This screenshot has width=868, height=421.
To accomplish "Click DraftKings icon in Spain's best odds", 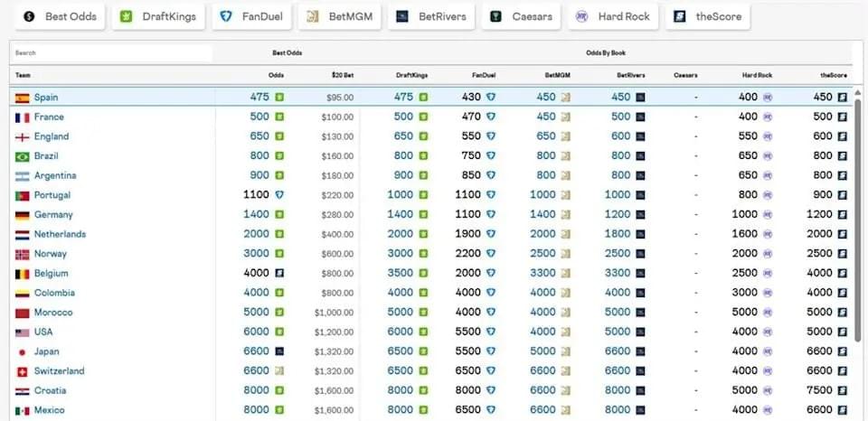I will [279, 98].
